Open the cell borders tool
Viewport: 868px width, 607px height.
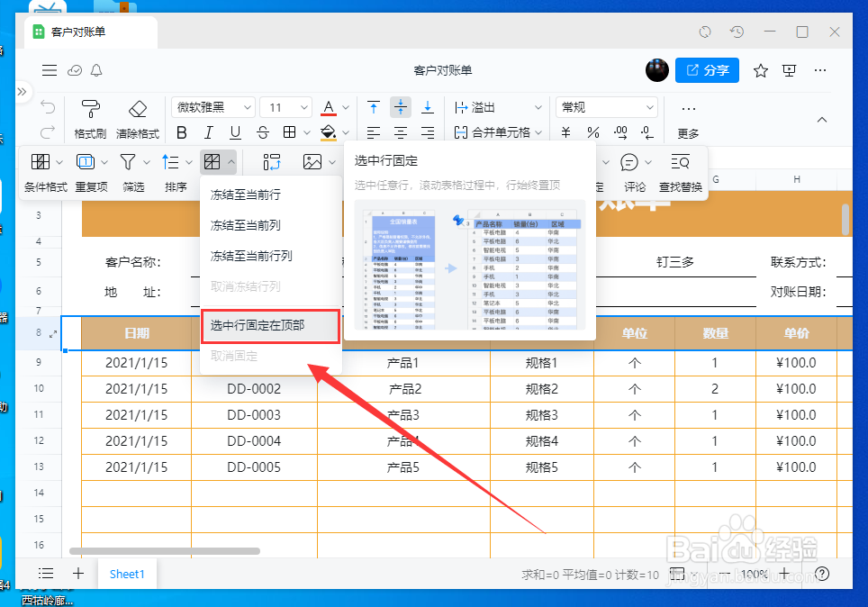[x=290, y=131]
